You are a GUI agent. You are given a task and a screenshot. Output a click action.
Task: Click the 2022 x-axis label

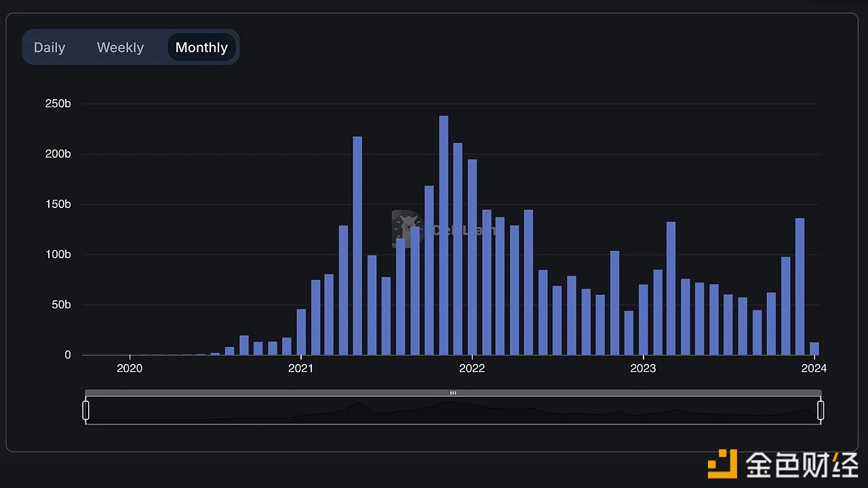472,368
